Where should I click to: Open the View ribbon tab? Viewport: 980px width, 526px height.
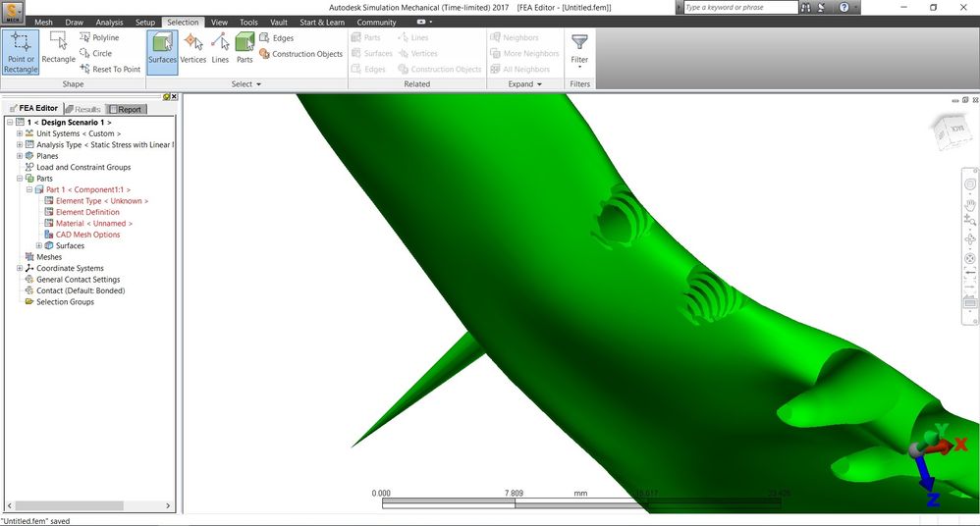(x=219, y=22)
